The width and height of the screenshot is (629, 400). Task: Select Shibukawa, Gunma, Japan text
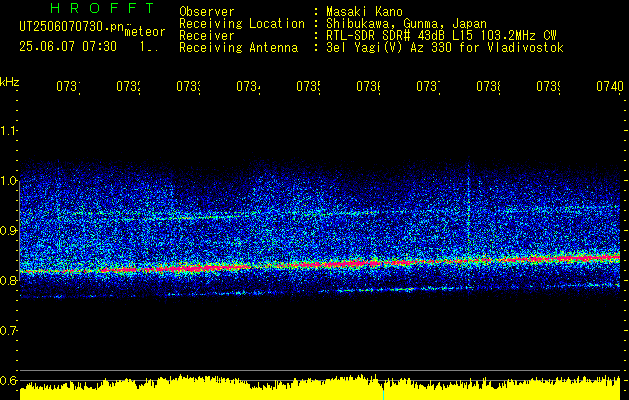pos(406,24)
